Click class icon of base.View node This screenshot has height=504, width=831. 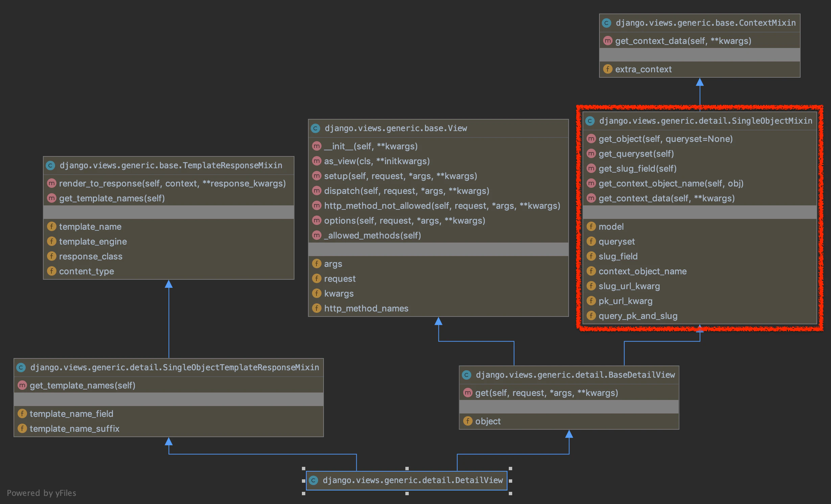[315, 128]
